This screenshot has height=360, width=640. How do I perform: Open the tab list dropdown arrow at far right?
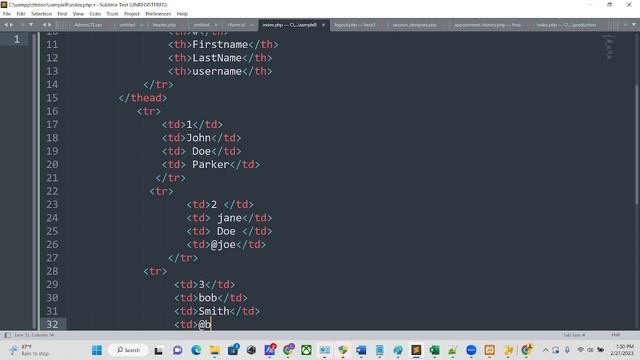633,25
